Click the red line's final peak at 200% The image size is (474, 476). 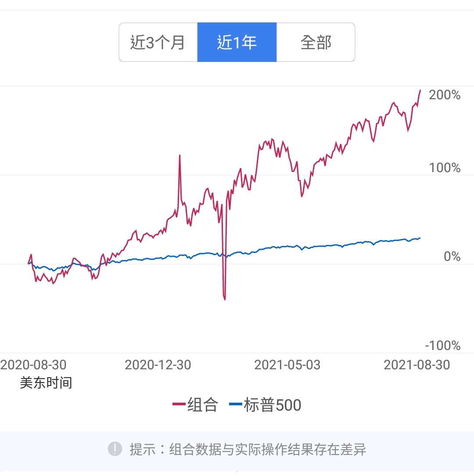(420, 90)
